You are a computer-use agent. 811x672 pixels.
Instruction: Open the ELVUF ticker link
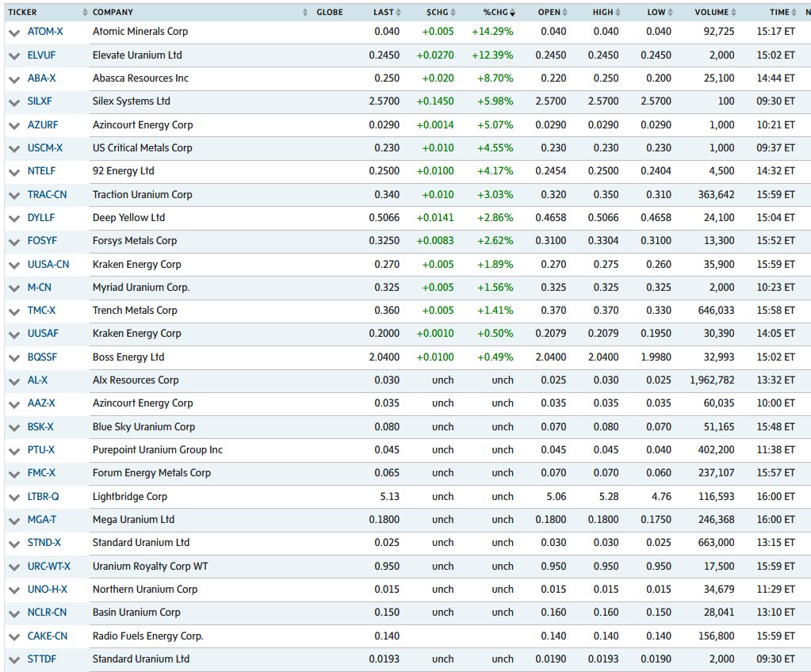[41, 55]
